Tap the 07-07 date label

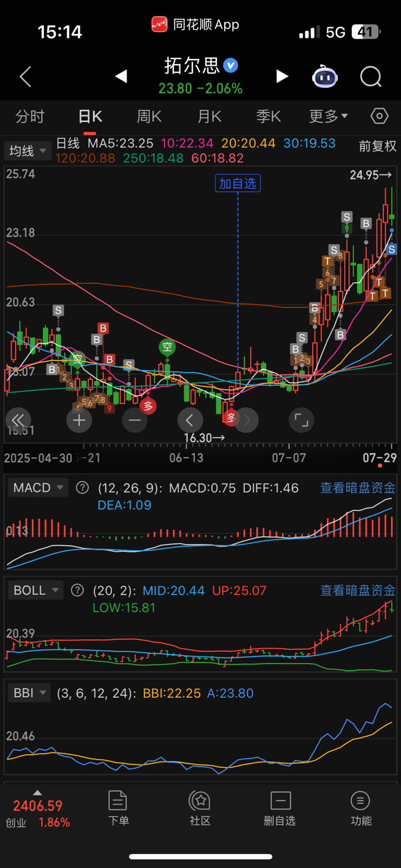(289, 458)
